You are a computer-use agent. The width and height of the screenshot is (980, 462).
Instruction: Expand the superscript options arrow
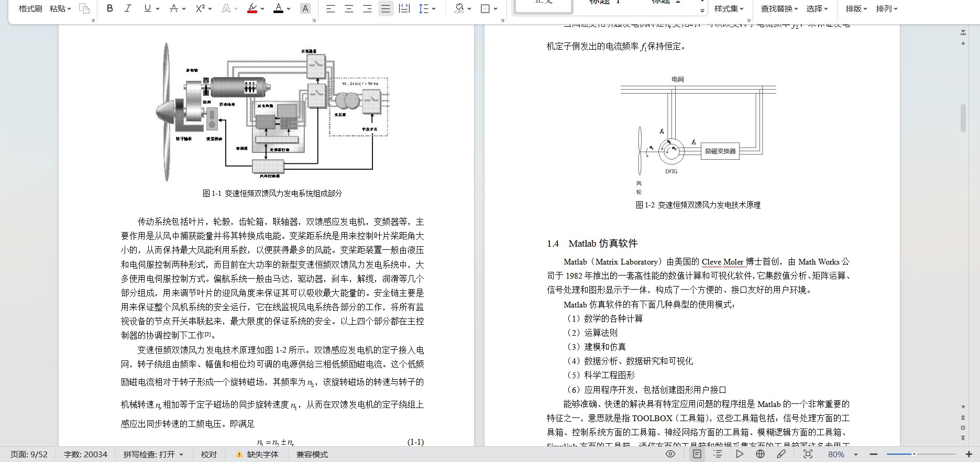pyautogui.click(x=210, y=8)
